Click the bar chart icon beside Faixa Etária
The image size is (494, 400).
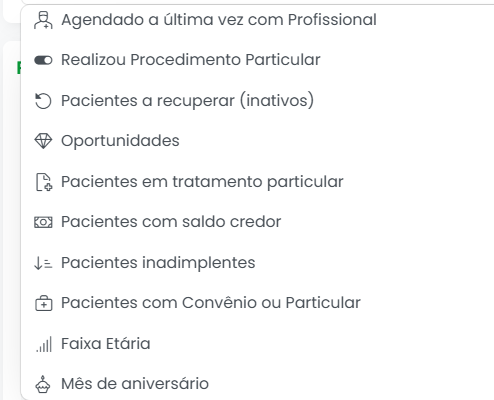[x=44, y=344]
